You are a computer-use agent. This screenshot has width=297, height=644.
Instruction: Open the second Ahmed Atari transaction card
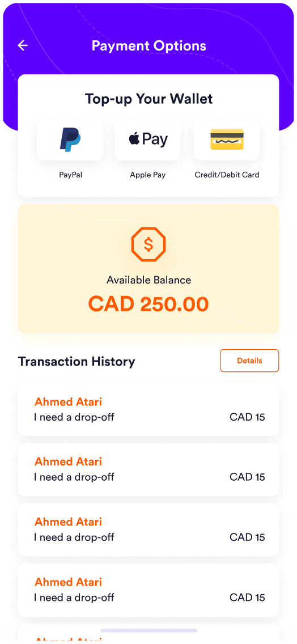coord(148,470)
